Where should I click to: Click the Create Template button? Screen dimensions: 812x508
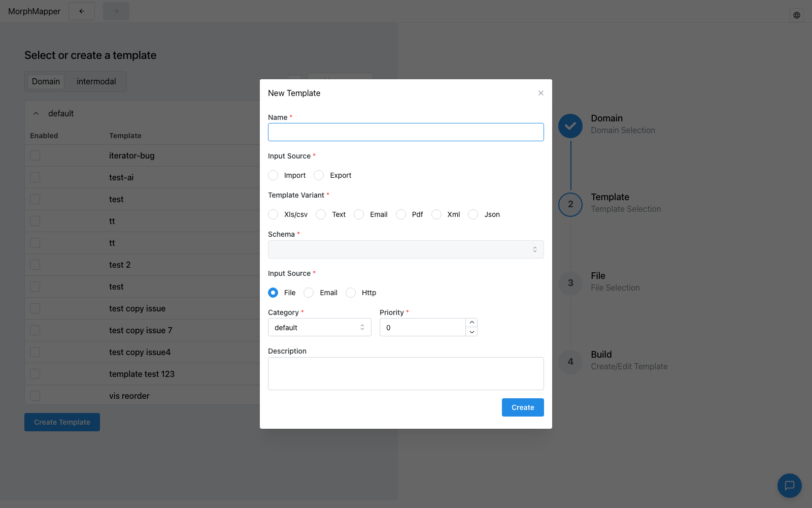tap(62, 422)
